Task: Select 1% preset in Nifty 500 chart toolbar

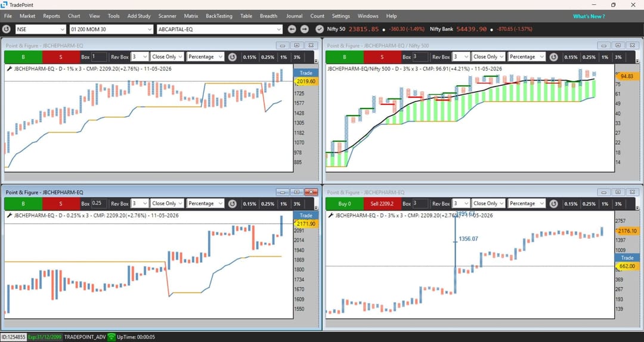Action: pos(605,57)
